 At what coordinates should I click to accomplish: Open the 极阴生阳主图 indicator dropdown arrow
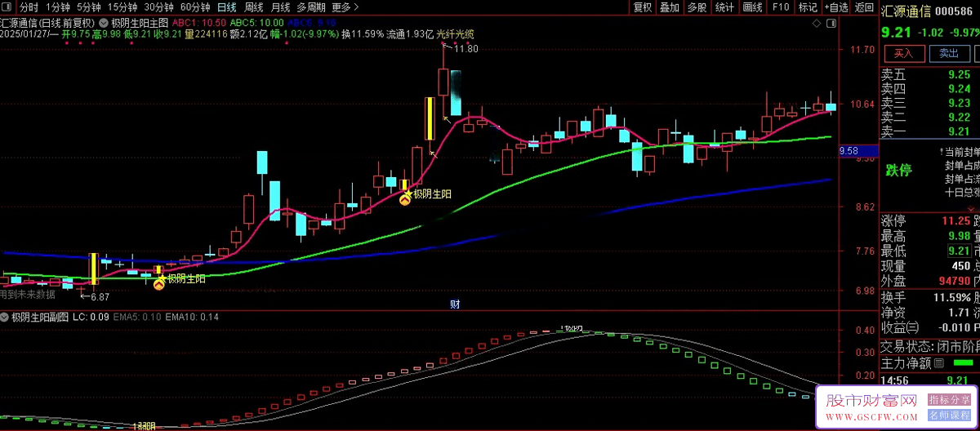104,21
